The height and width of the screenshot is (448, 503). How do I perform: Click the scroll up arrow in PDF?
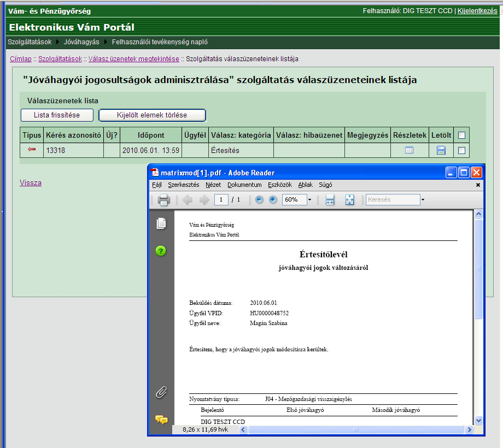point(478,214)
